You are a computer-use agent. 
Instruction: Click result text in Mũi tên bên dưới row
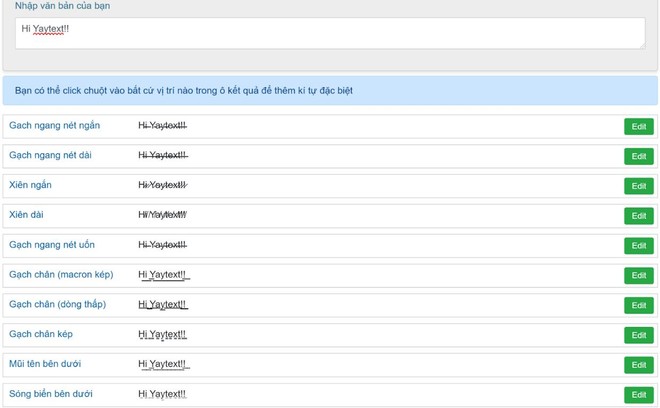click(164, 365)
